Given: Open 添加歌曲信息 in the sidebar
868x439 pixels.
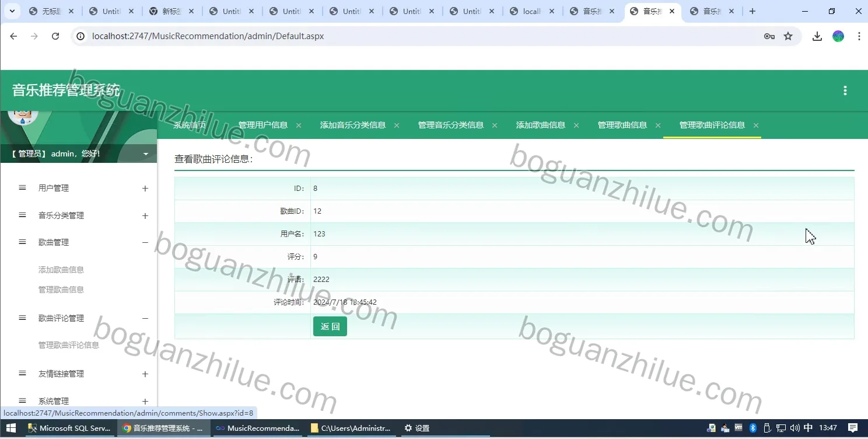Looking at the screenshot, I should (x=61, y=270).
